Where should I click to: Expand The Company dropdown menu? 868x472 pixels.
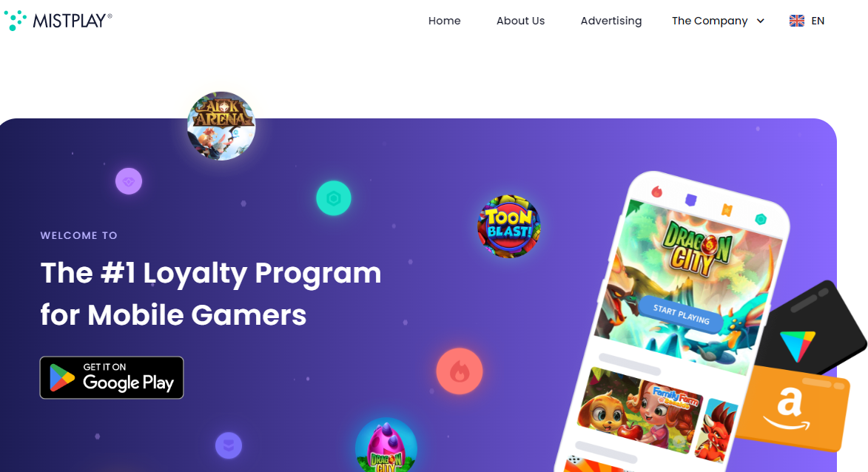click(718, 21)
